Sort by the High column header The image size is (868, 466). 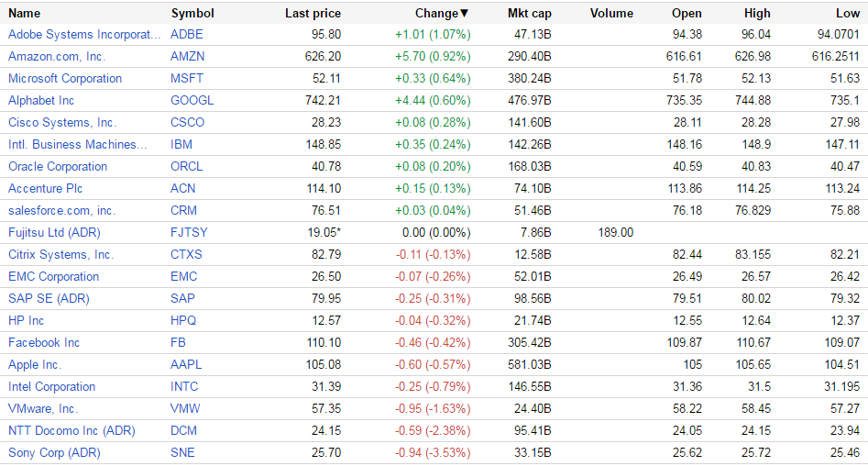pyautogui.click(x=757, y=13)
